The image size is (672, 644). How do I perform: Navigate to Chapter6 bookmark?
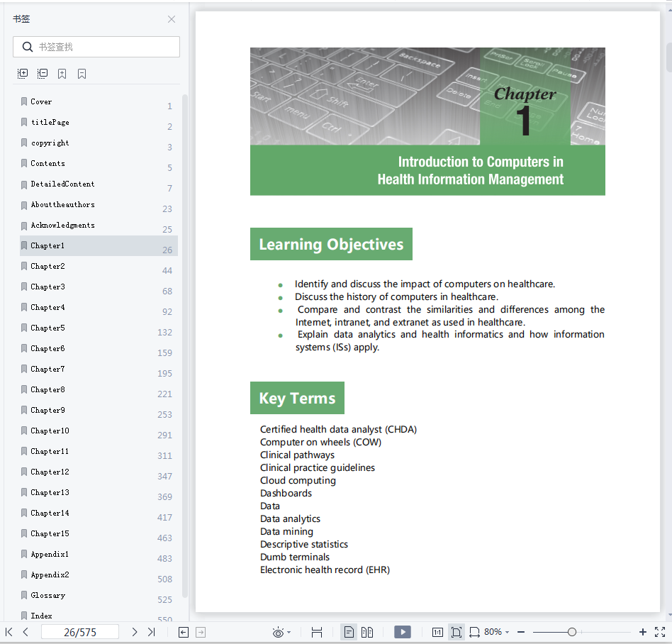coord(99,348)
